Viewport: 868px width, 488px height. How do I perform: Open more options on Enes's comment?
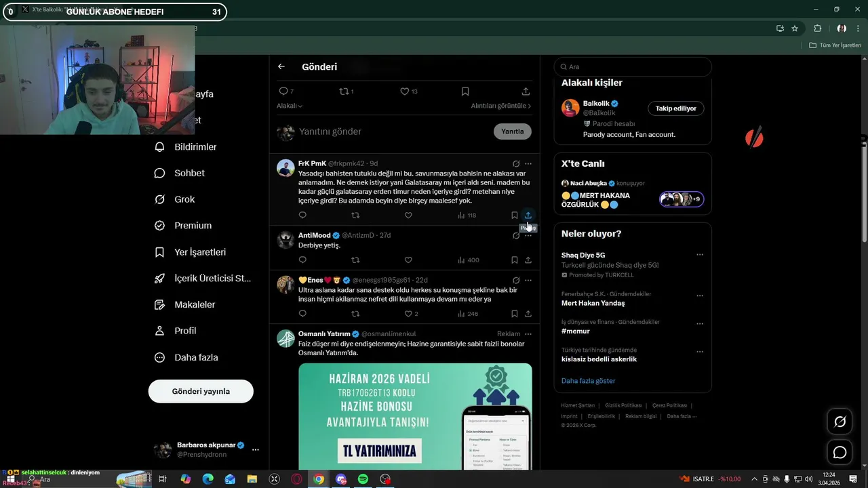[x=528, y=280]
